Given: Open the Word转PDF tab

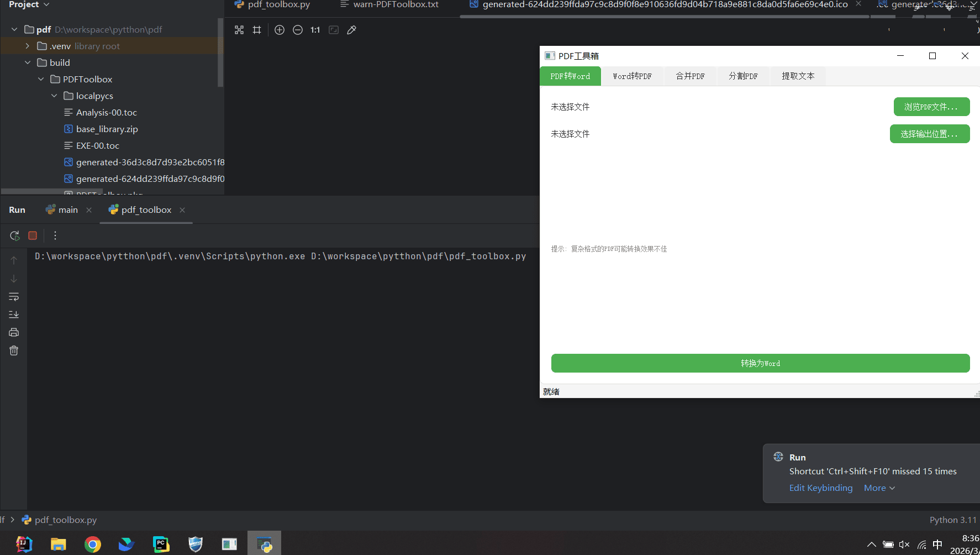Looking at the screenshot, I should tap(632, 76).
